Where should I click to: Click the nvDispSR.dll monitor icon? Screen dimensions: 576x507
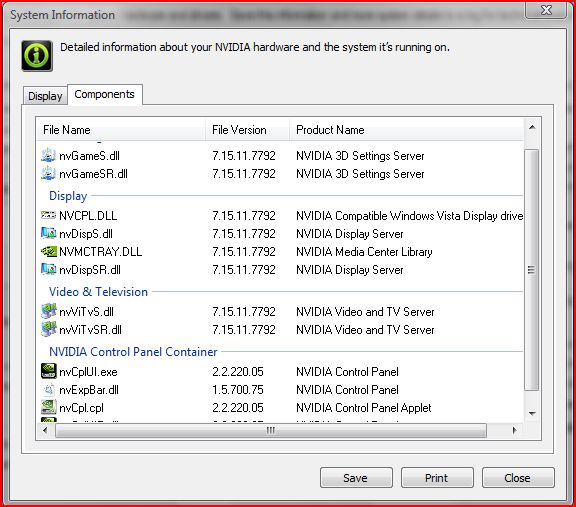tap(48, 269)
